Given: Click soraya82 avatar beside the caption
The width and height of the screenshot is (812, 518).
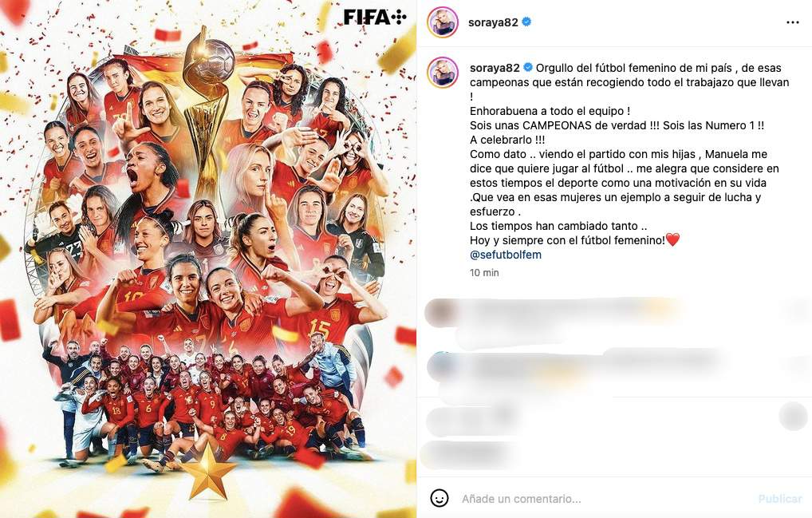Looking at the screenshot, I should pyautogui.click(x=442, y=73).
